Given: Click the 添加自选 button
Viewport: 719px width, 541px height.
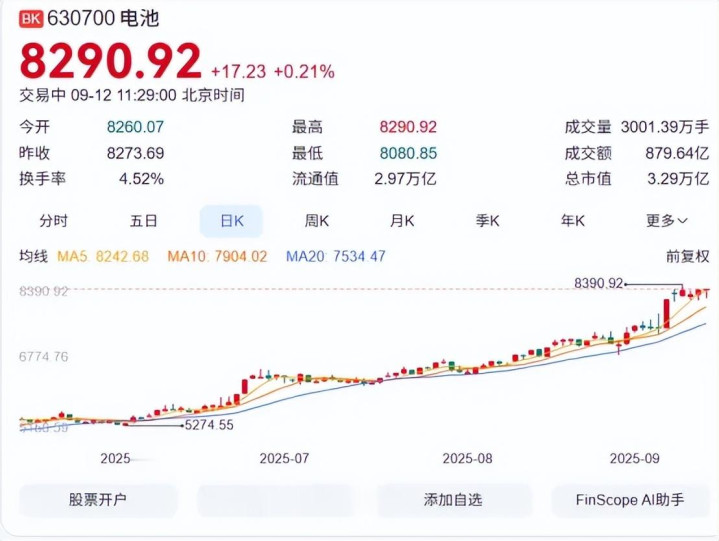Looking at the screenshot, I should coord(452,499).
